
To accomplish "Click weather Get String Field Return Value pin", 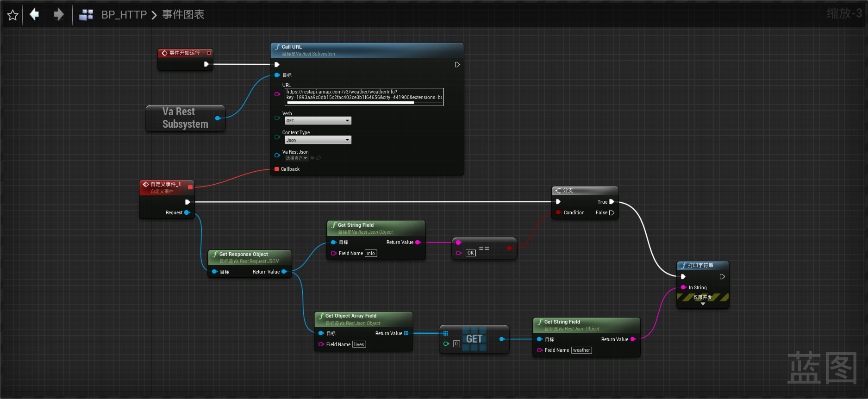I will (x=633, y=339).
